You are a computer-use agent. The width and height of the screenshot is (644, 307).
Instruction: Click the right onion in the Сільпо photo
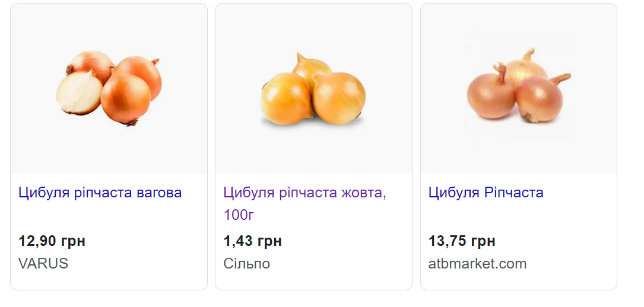339,97
